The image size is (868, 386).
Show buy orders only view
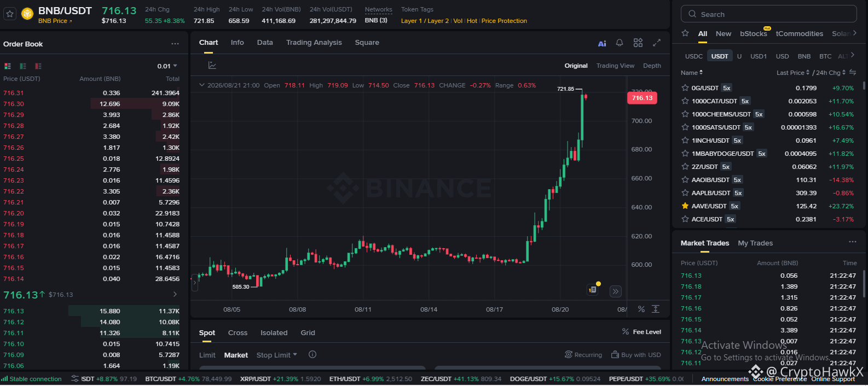click(23, 66)
